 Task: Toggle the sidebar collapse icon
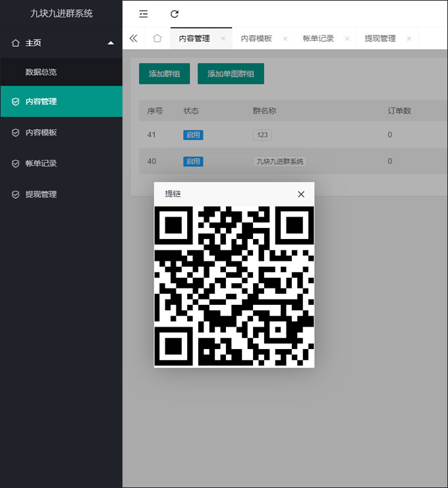pyautogui.click(x=143, y=14)
